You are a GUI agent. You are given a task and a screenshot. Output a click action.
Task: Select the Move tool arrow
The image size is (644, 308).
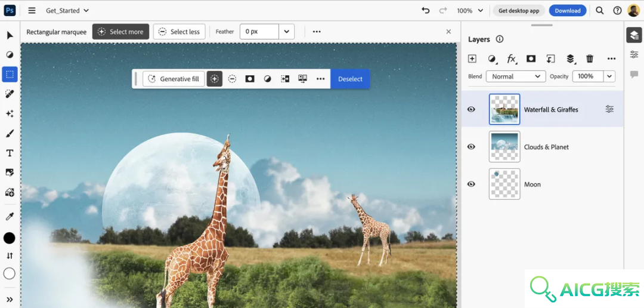[x=10, y=35]
